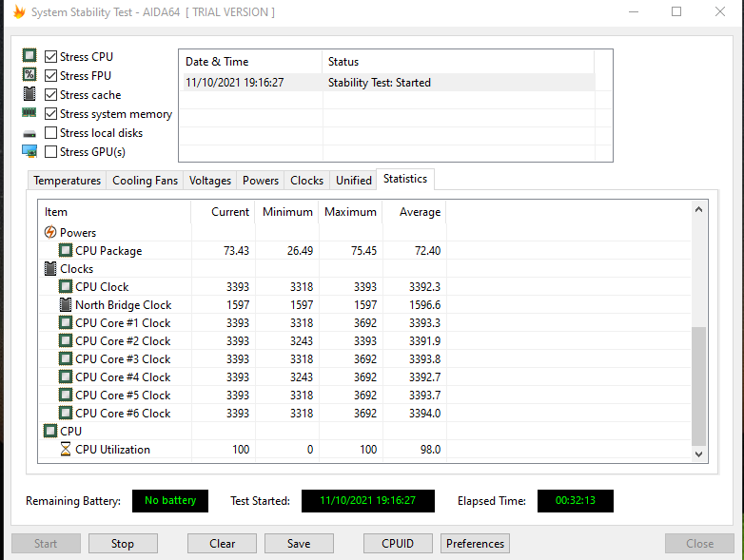Click the CPU Core #4 Clock icon
The height and width of the screenshot is (560, 744).
[x=66, y=377]
